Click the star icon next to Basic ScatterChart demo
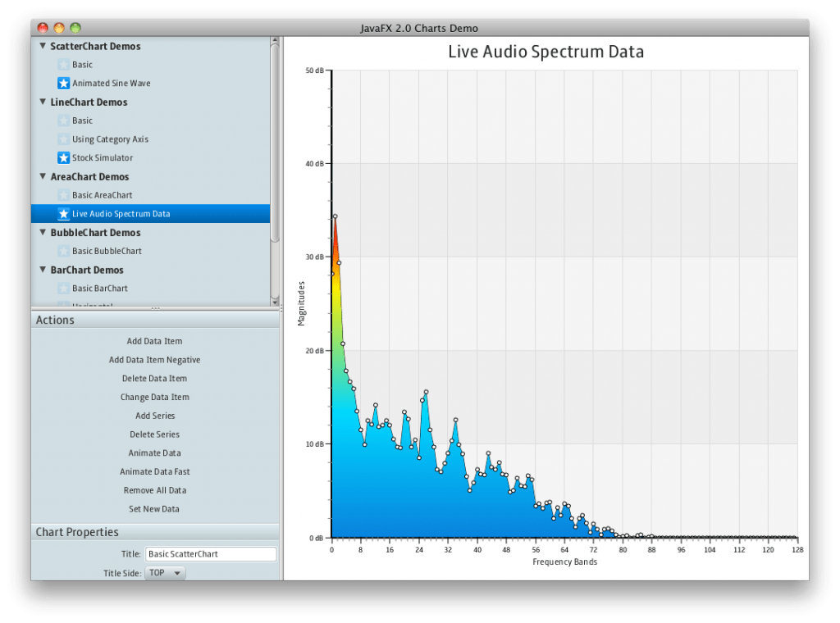 coord(64,64)
